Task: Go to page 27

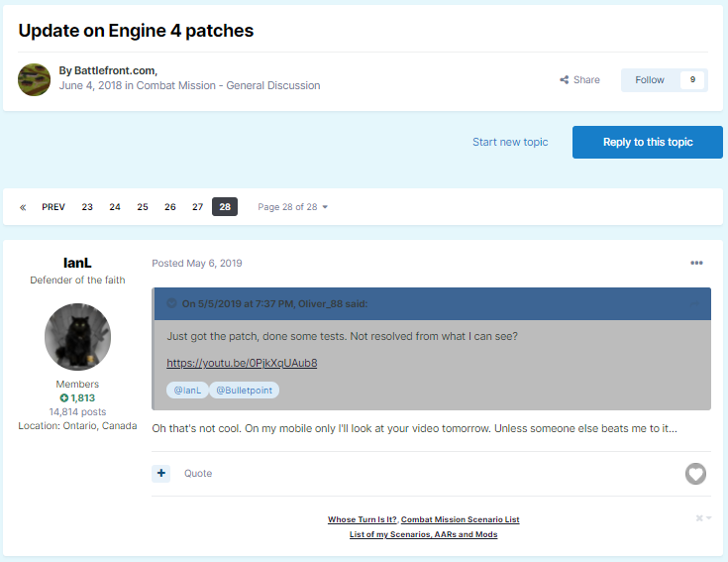Action: click(x=197, y=207)
